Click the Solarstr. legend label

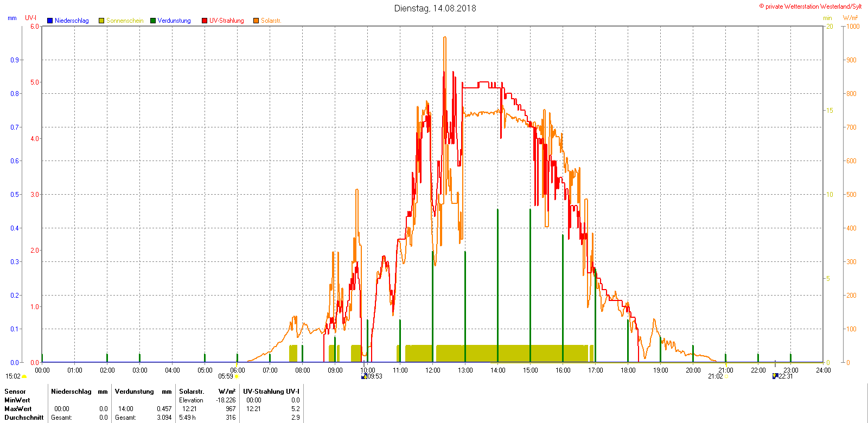[271, 21]
